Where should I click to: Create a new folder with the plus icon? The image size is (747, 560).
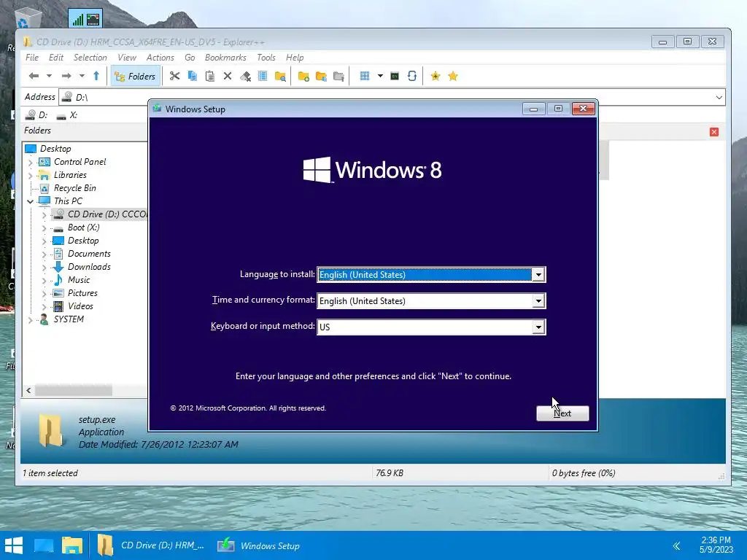coord(303,76)
